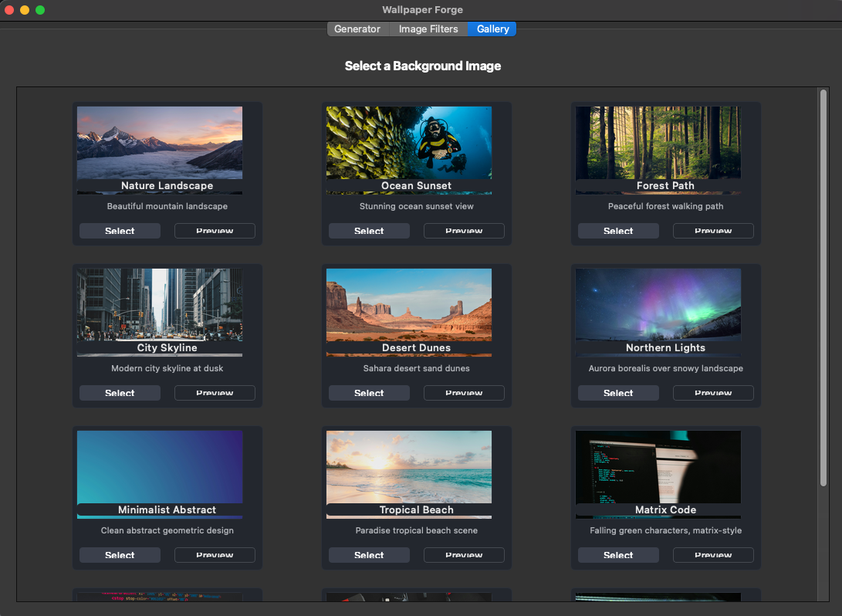
Task: Choose Select for City Skyline
Action: [x=120, y=393]
